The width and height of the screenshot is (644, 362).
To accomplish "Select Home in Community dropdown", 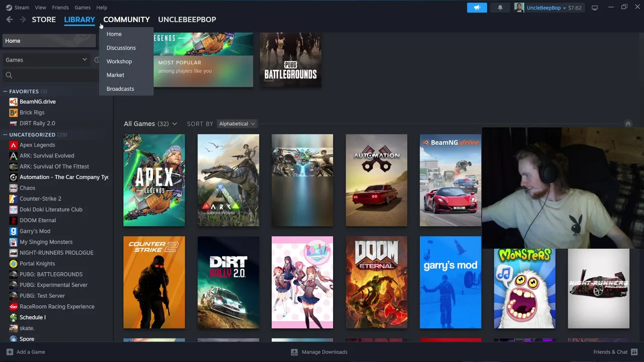I will pos(114,34).
